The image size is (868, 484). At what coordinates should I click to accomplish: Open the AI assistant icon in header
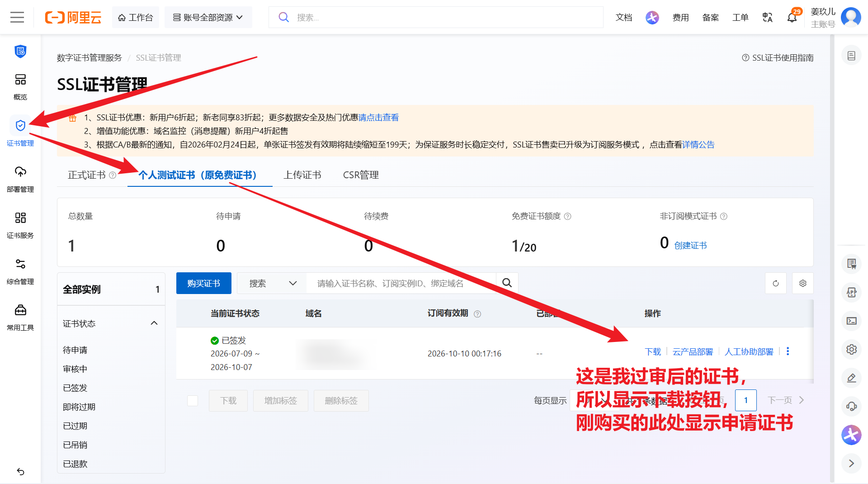pyautogui.click(x=652, y=17)
